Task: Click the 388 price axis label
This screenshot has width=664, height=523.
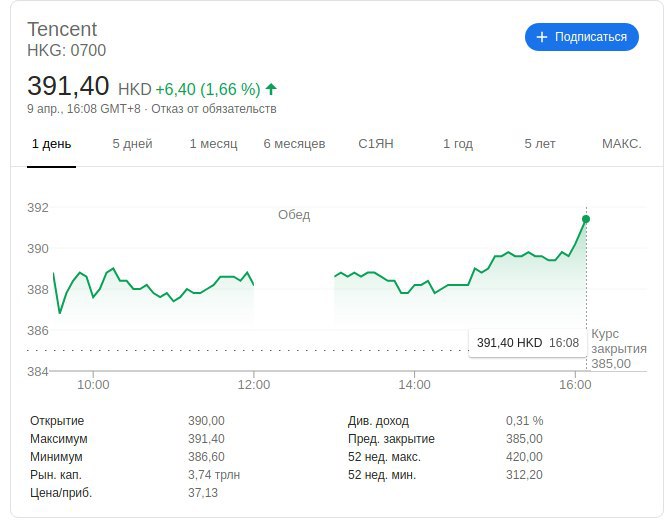Action: [38, 290]
